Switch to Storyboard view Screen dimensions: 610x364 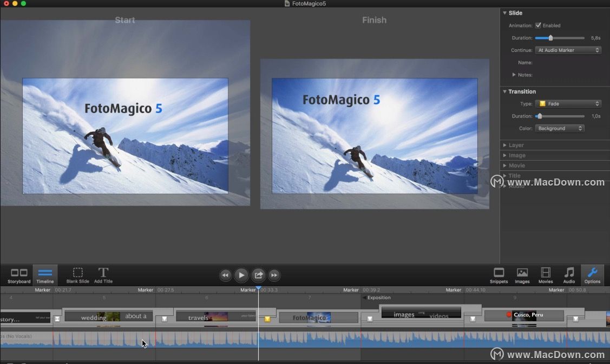pos(18,275)
